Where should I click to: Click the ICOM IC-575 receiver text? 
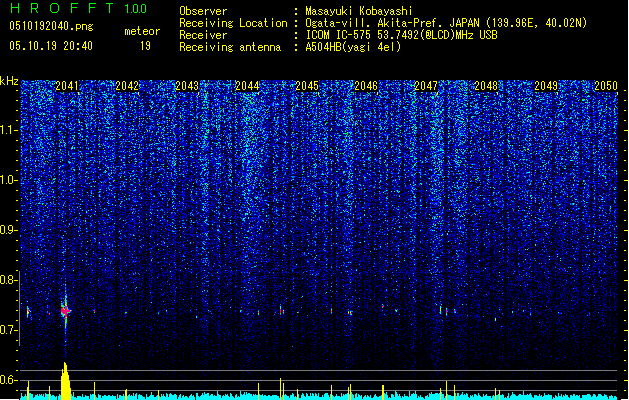click(402, 35)
